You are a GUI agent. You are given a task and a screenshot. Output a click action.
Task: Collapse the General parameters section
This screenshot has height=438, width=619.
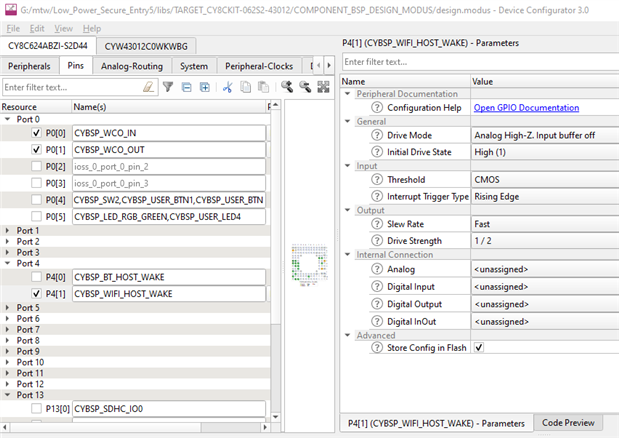coord(347,121)
